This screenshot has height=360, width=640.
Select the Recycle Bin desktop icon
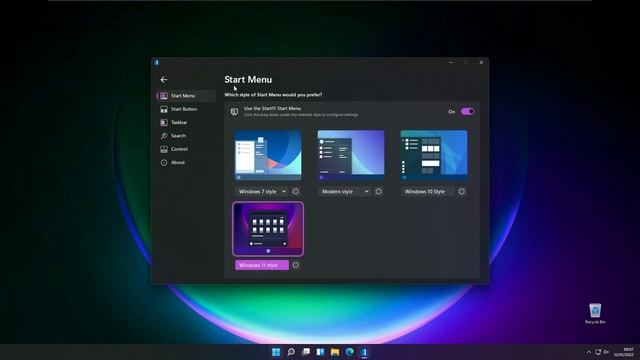(x=595, y=314)
